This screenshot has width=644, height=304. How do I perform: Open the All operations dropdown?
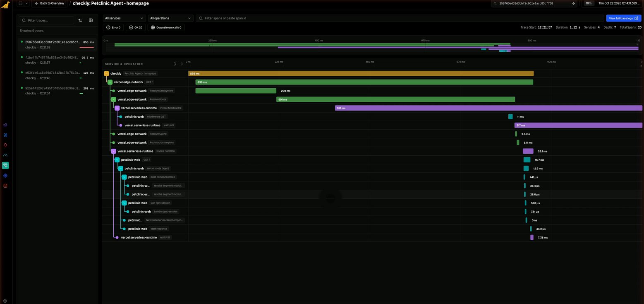[171, 18]
